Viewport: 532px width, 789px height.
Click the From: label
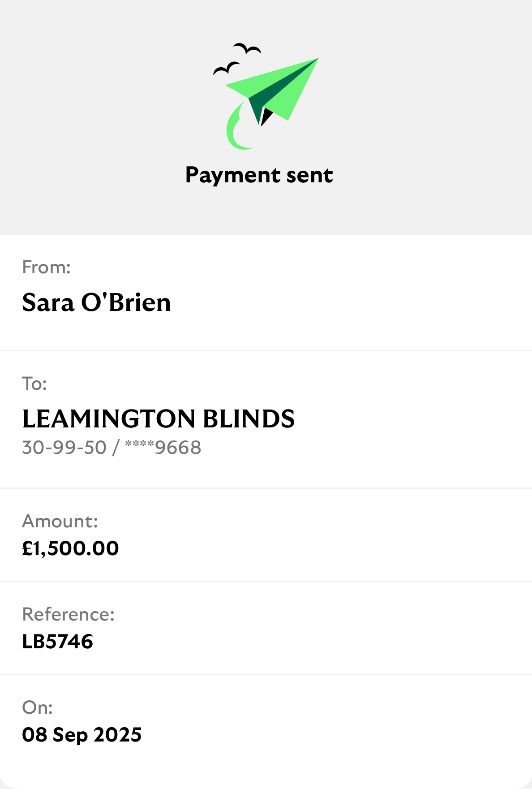(x=46, y=267)
